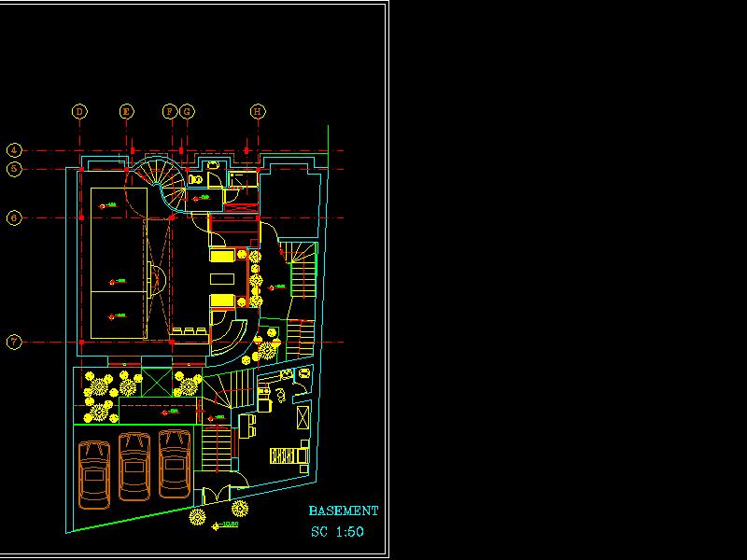
Task: Select the row grid bubble 4
Action: click(x=14, y=149)
